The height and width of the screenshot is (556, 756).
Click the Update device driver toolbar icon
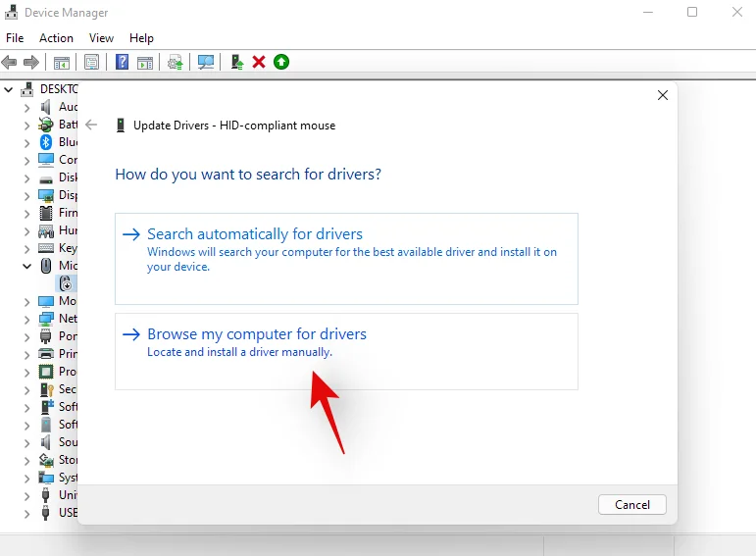coord(175,62)
